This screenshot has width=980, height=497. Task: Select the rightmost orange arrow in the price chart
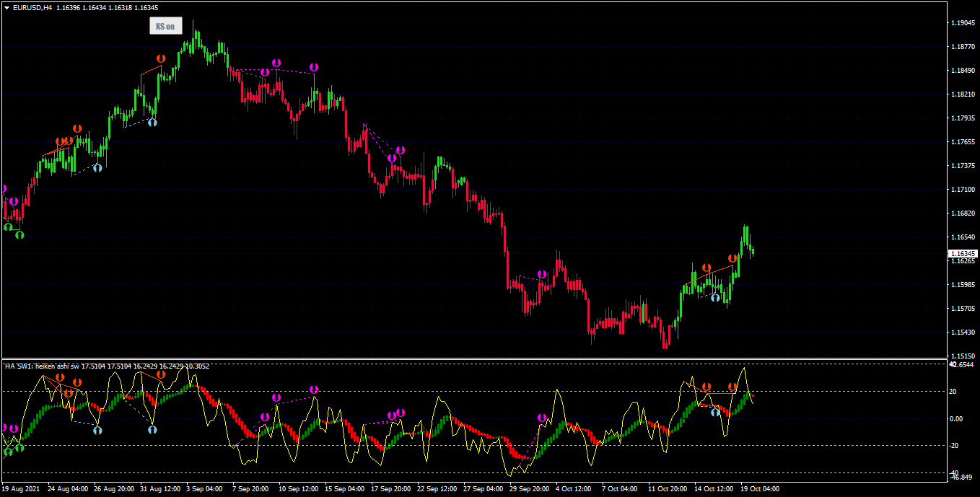(x=732, y=258)
